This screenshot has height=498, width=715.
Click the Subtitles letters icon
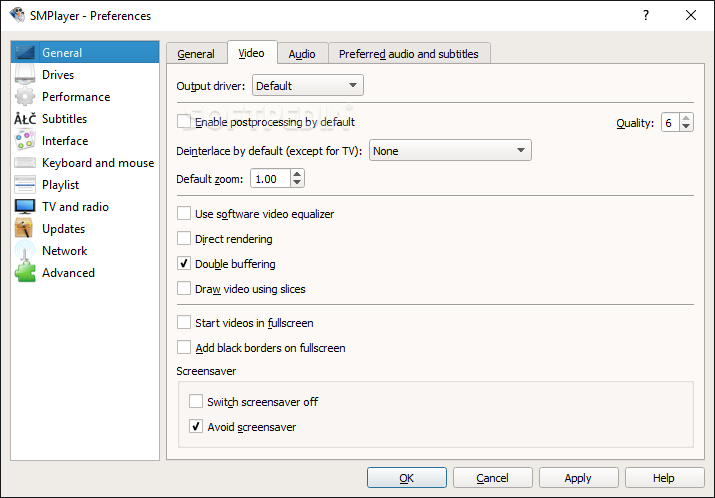point(25,119)
